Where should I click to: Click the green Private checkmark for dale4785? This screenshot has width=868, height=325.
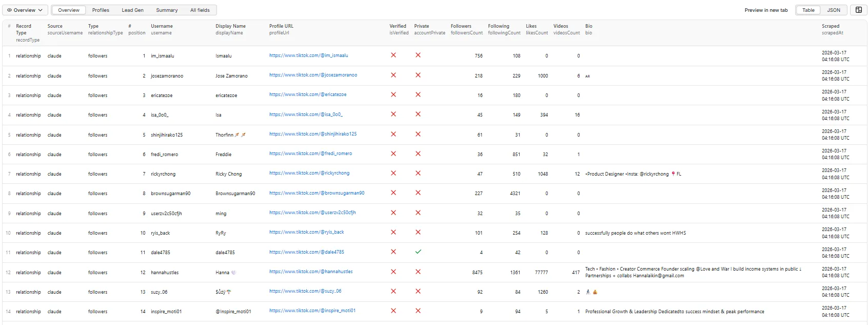pyautogui.click(x=418, y=252)
